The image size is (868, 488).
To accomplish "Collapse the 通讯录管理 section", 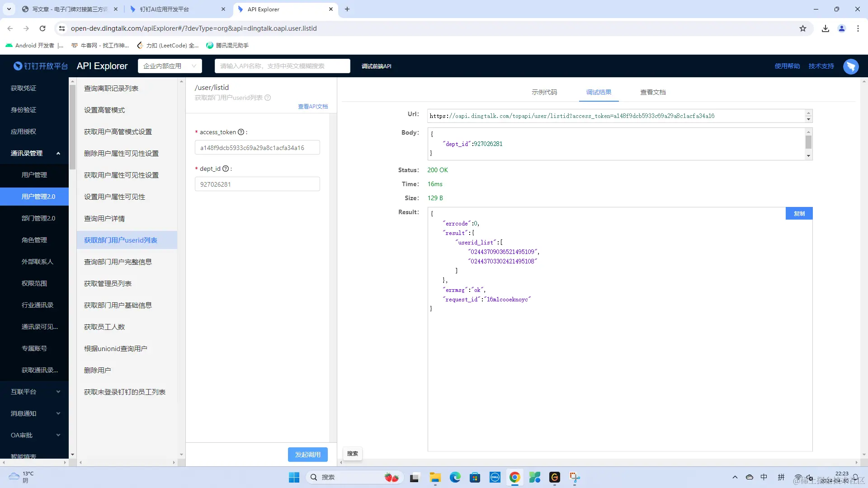I will (x=58, y=153).
